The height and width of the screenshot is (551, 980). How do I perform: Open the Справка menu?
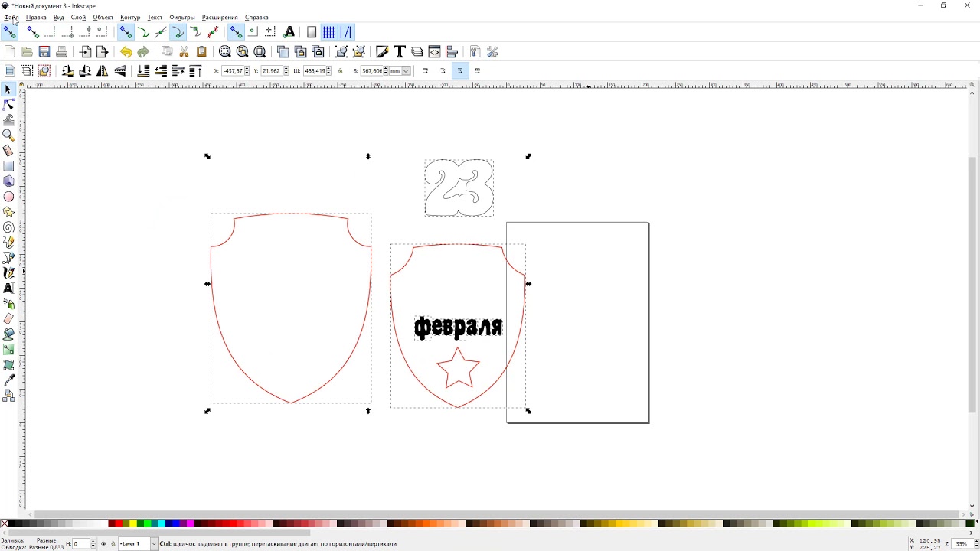point(256,17)
